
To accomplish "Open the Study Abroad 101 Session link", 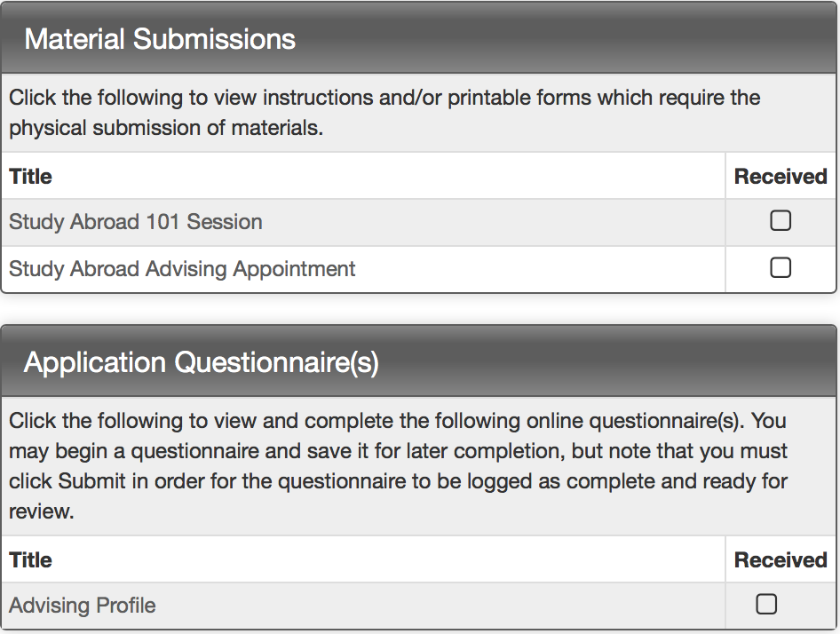I will coord(136,222).
